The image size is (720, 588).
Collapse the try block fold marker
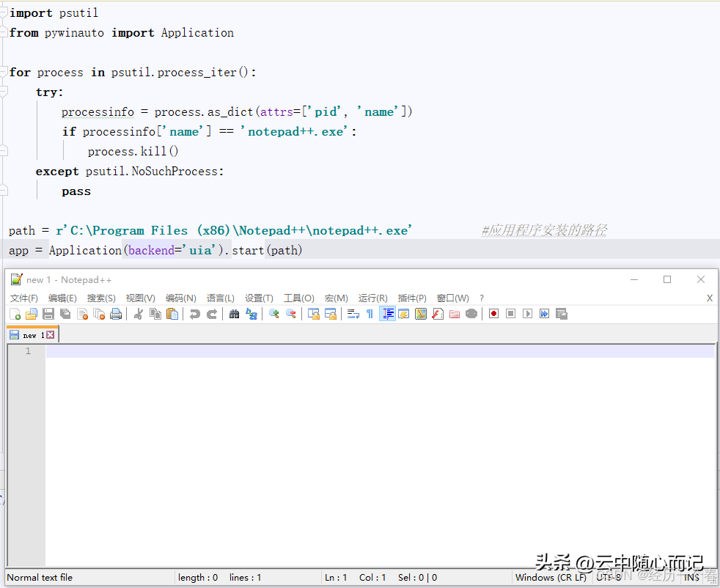4,92
